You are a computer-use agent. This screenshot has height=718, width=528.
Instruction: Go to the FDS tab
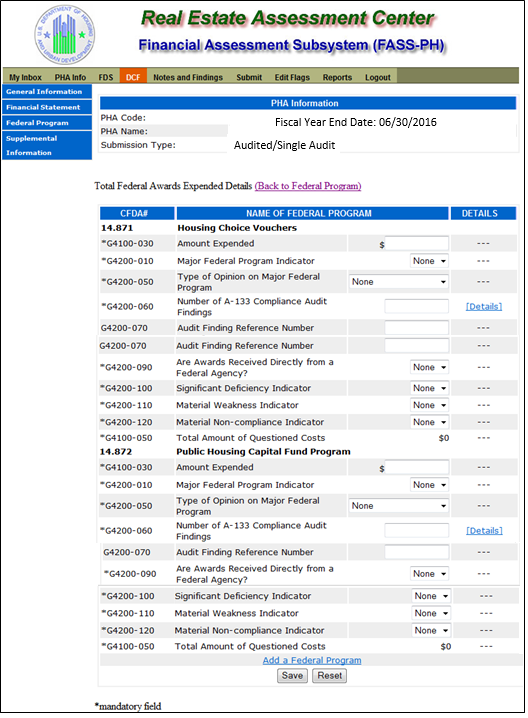coord(105,77)
